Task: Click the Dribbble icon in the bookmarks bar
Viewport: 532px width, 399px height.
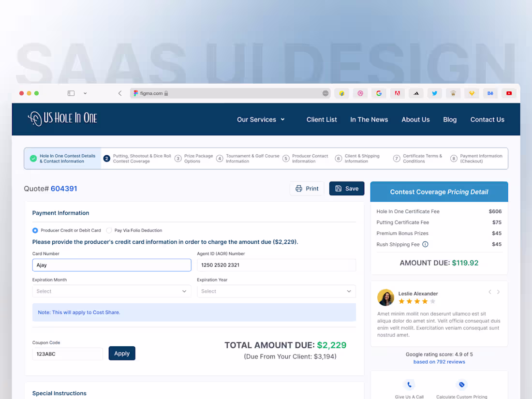Action: [360, 93]
